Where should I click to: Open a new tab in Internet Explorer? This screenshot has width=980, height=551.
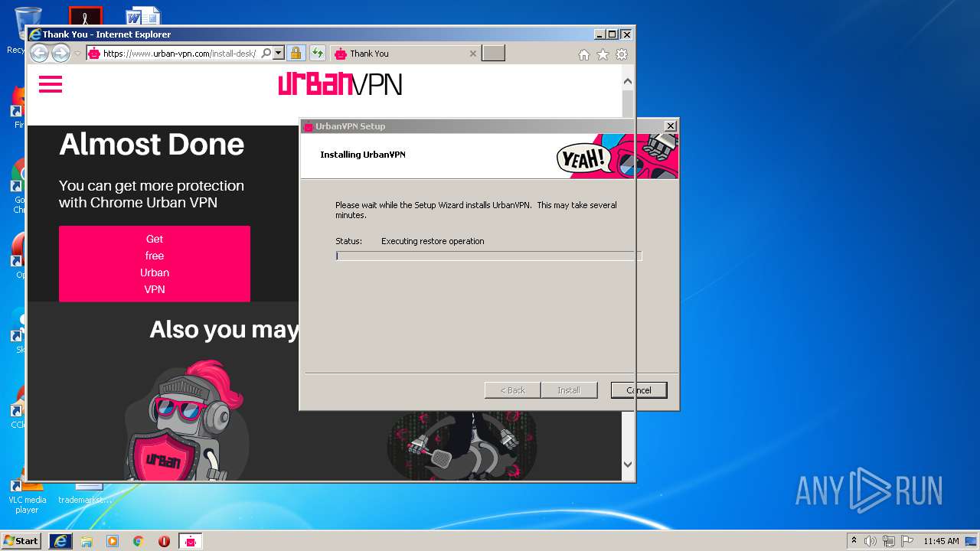pyautogui.click(x=493, y=54)
